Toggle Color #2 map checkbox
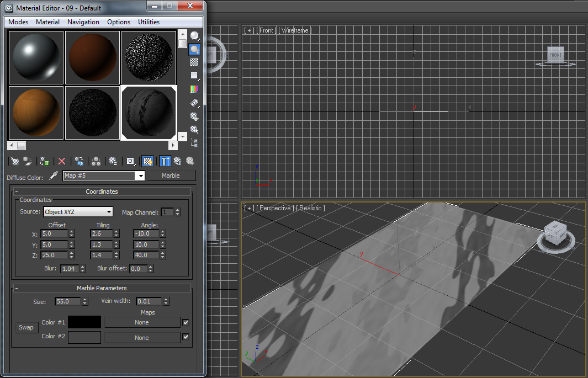 [186, 337]
